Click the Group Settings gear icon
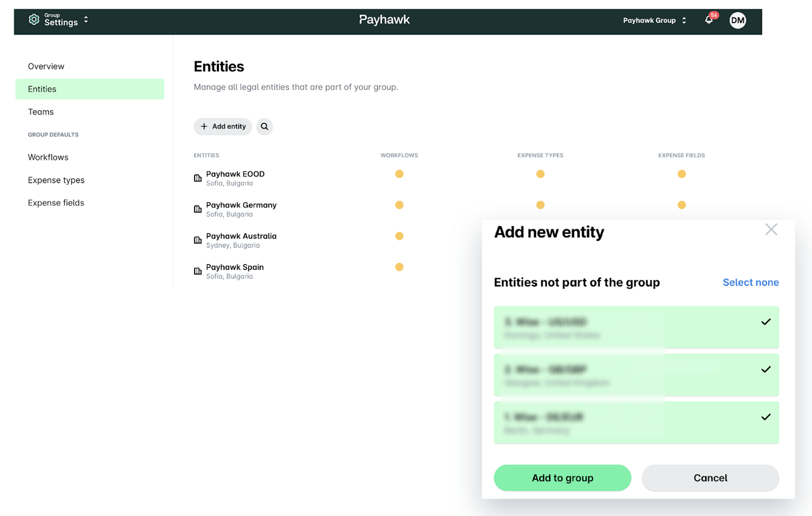 (x=34, y=19)
